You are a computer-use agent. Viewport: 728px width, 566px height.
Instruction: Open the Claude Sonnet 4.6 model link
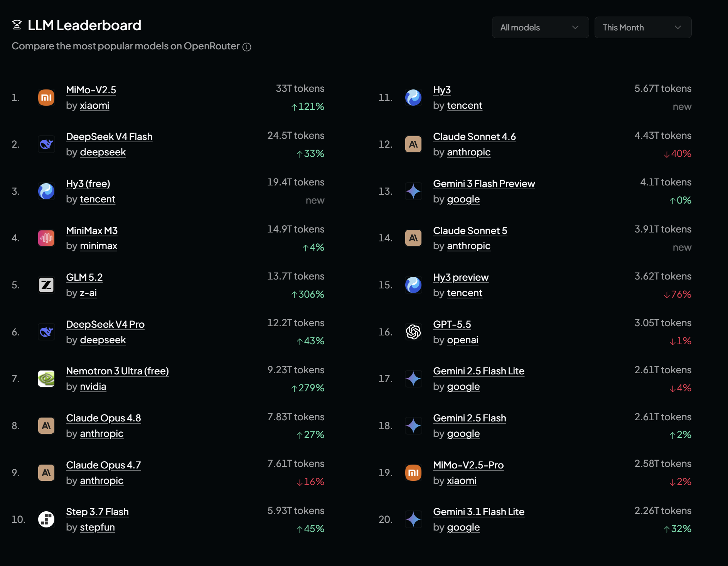474,136
